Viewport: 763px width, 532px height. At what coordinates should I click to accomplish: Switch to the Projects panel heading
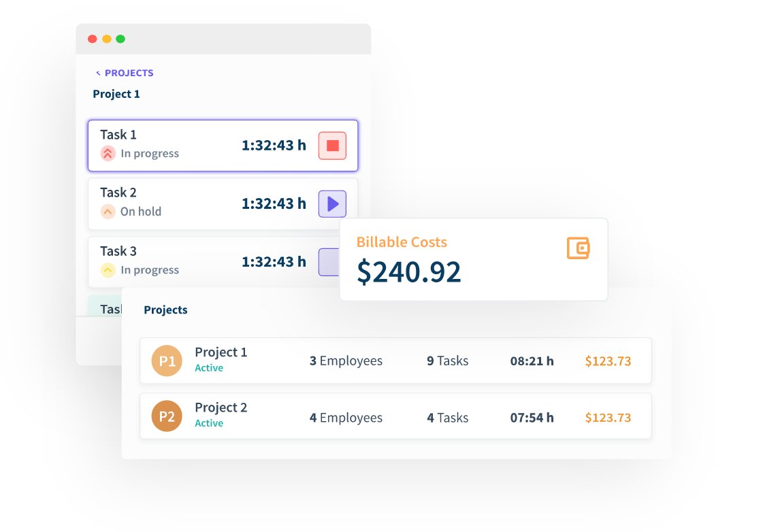(165, 310)
